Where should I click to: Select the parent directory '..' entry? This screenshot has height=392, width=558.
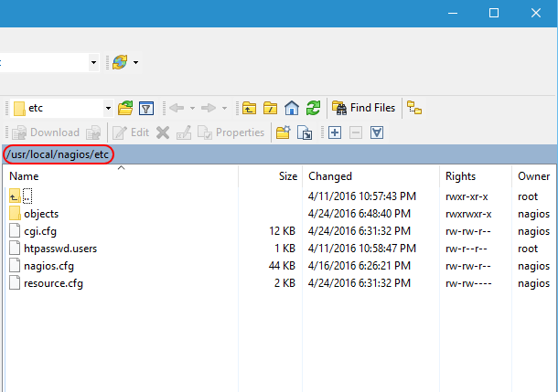tap(27, 196)
